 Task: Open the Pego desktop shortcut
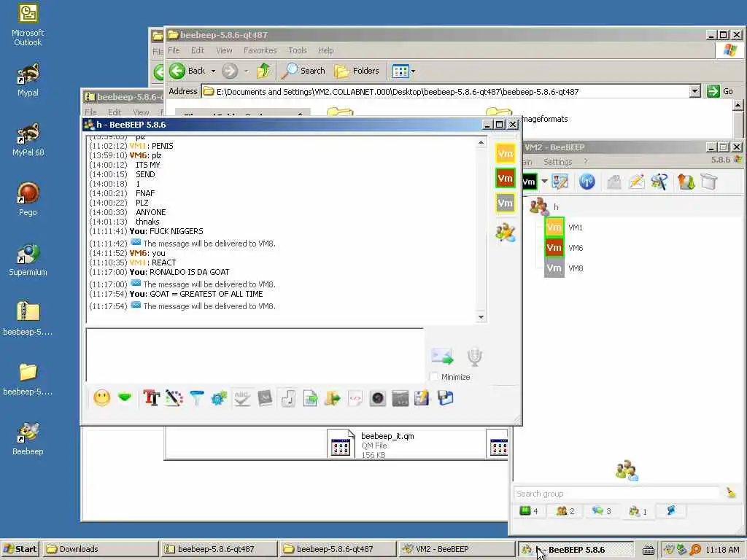(x=28, y=200)
